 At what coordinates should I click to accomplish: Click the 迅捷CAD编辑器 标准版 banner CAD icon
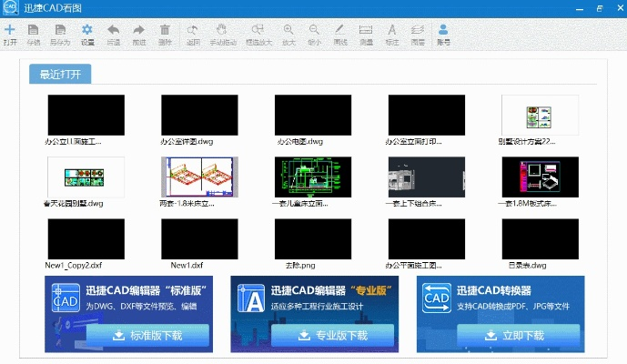[x=66, y=298]
